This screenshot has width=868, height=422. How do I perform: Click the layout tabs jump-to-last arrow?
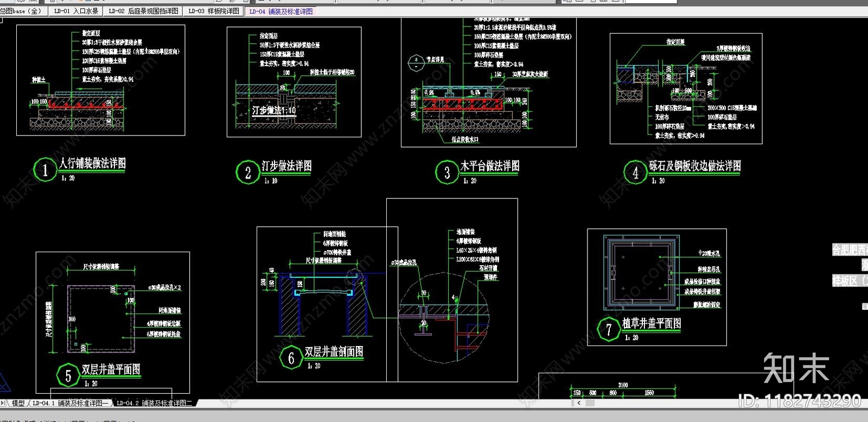click(x=3, y=403)
